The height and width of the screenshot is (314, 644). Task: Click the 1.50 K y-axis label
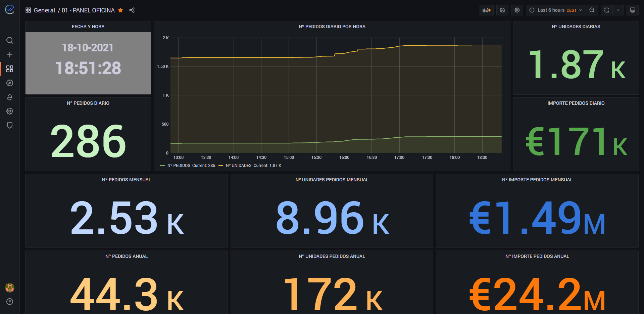[163, 66]
